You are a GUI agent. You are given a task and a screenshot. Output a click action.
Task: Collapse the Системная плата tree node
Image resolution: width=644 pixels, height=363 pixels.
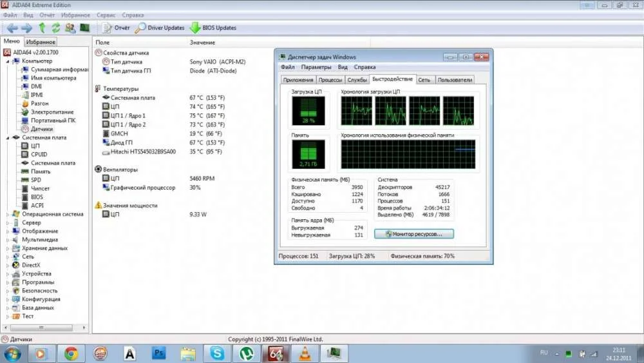tap(7, 138)
